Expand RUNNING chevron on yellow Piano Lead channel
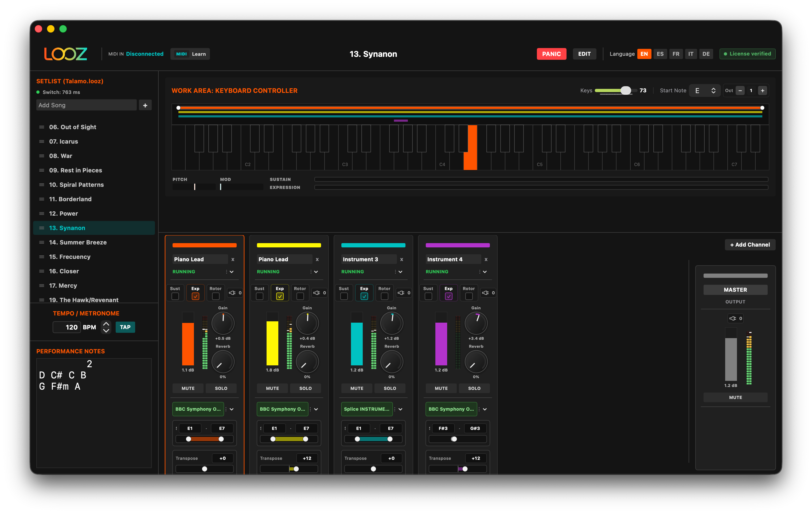 coord(316,272)
